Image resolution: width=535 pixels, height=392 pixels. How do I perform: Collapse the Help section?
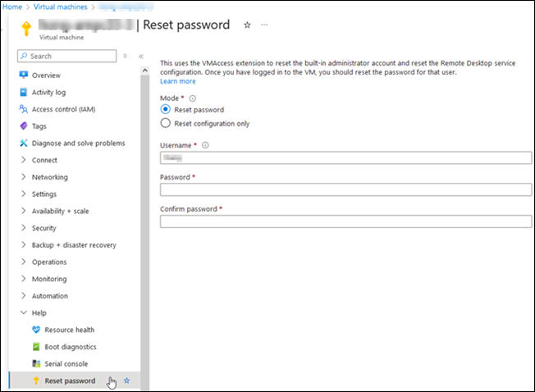24,312
